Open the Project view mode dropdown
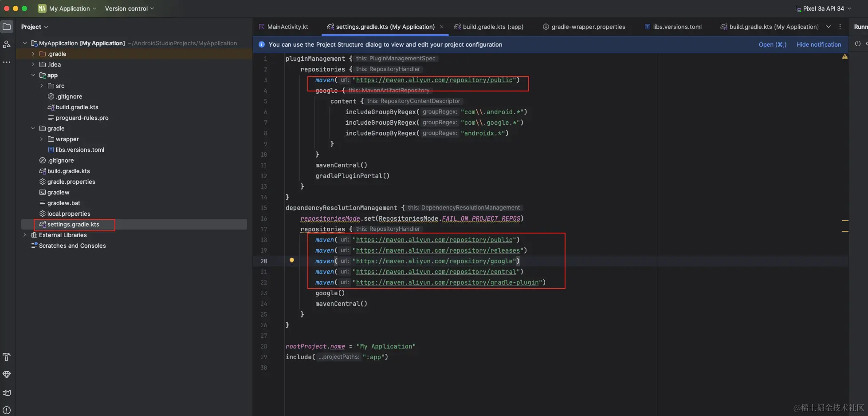The image size is (868, 416). coord(35,27)
